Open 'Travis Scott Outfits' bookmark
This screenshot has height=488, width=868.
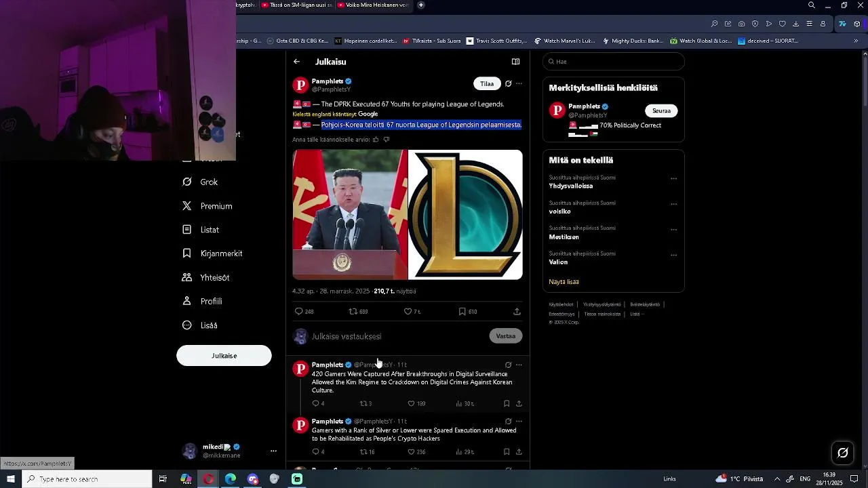tap(496, 41)
